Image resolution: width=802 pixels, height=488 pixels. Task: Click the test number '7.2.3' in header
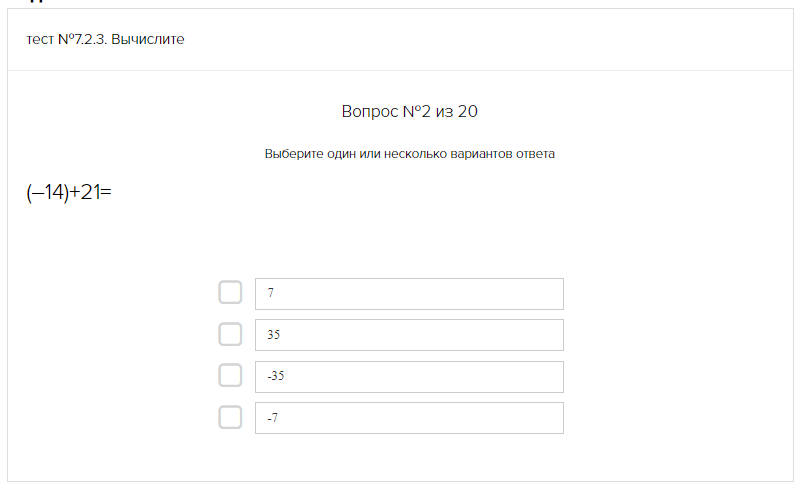(90, 39)
